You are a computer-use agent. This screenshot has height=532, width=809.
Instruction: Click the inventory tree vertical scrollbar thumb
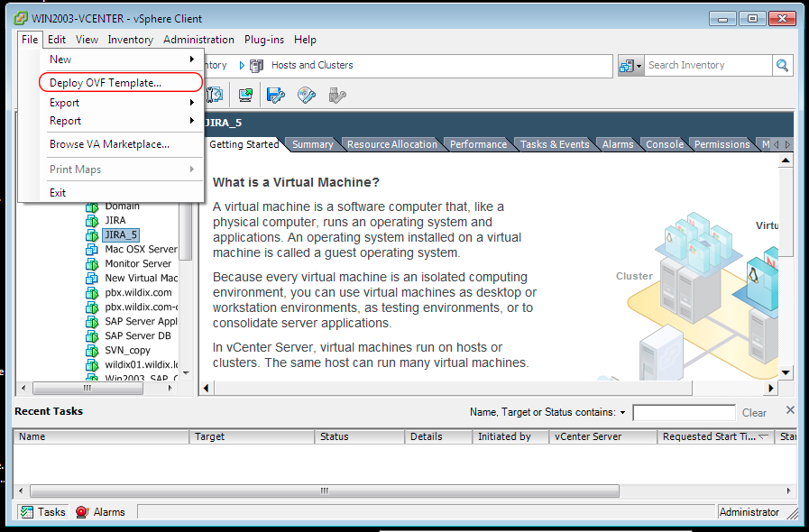(187, 231)
